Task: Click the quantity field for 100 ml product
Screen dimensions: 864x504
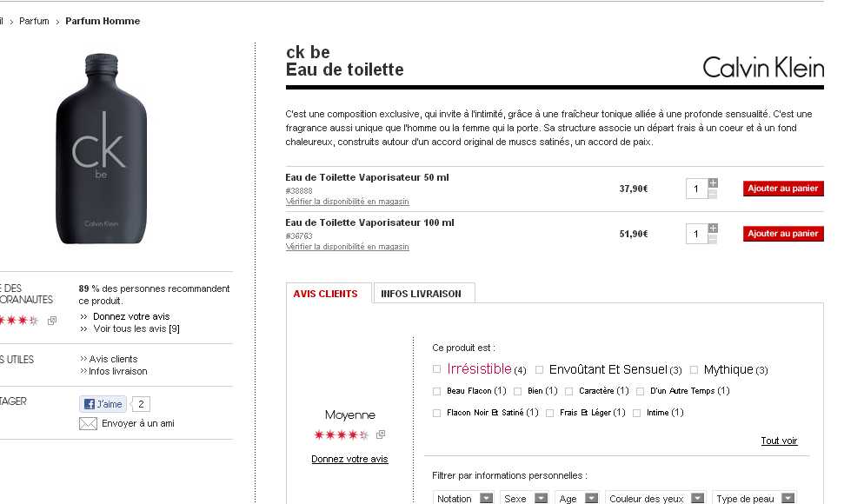Action: pos(696,234)
